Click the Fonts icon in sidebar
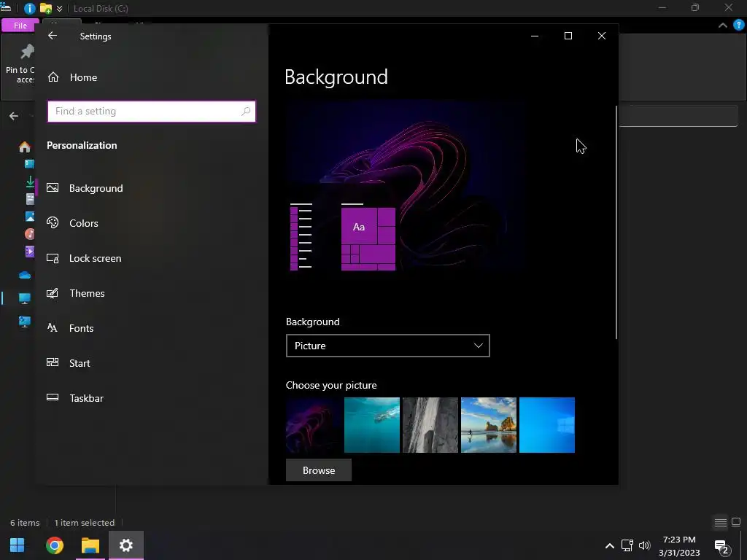This screenshot has height=560, width=747. pyautogui.click(x=53, y=327)
